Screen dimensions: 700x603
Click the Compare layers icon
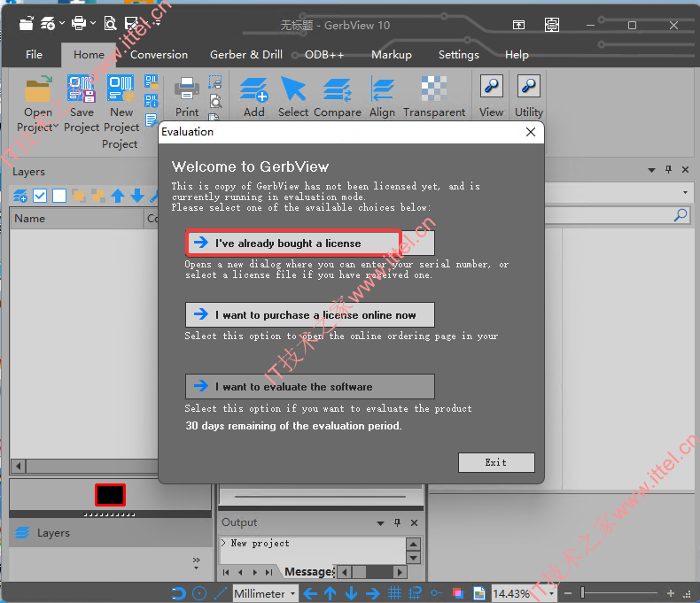coord(338,89)
